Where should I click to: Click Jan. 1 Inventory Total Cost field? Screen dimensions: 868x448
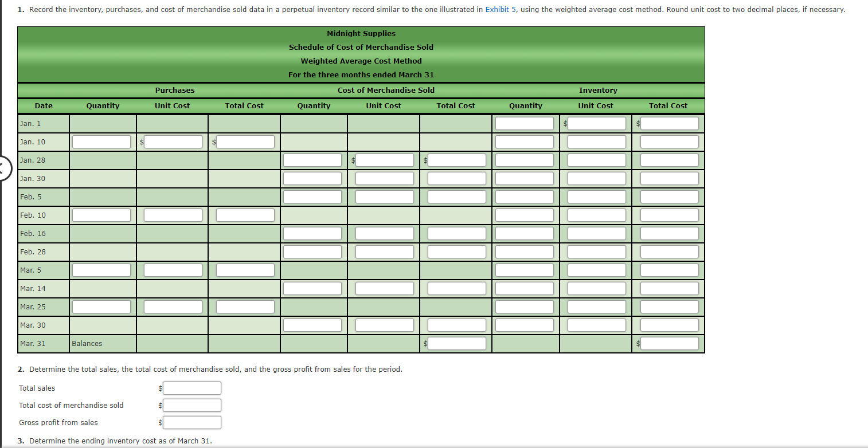point(670,123)
